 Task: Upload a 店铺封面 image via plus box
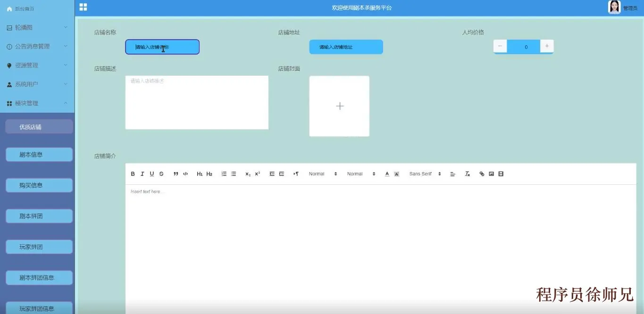[339, 106]
